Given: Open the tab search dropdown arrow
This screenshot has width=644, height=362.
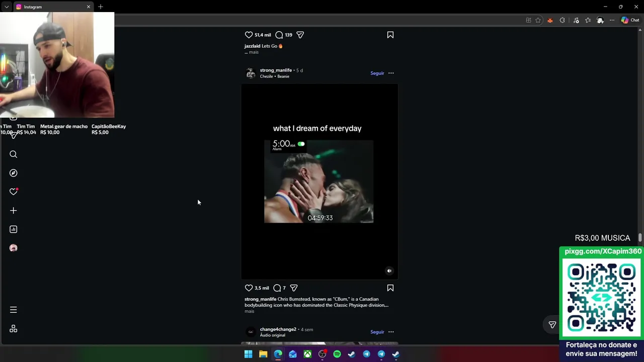Looking at the screenshot, I should click(x=6, y=7).
